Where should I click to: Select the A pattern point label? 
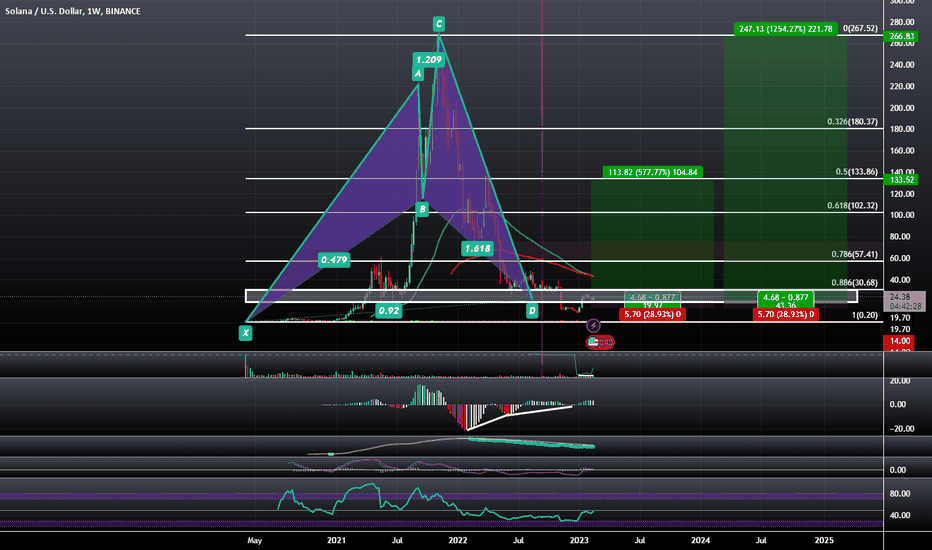tap(418, 74)
